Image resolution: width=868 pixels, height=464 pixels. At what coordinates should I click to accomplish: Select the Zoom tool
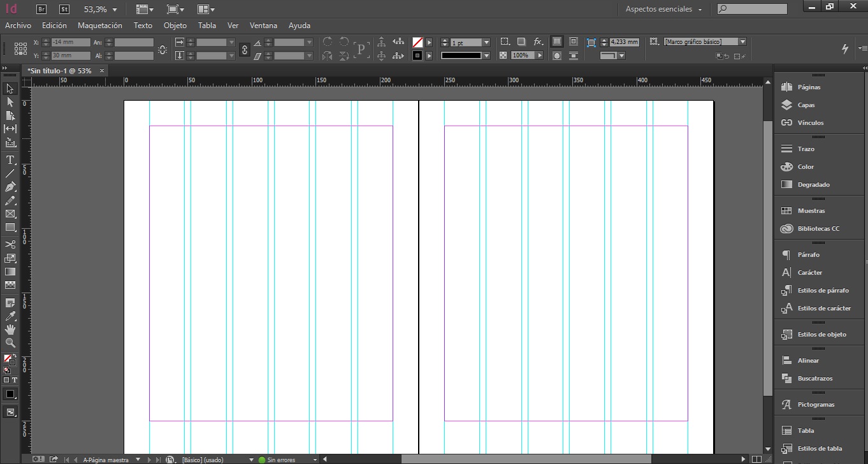10,343
